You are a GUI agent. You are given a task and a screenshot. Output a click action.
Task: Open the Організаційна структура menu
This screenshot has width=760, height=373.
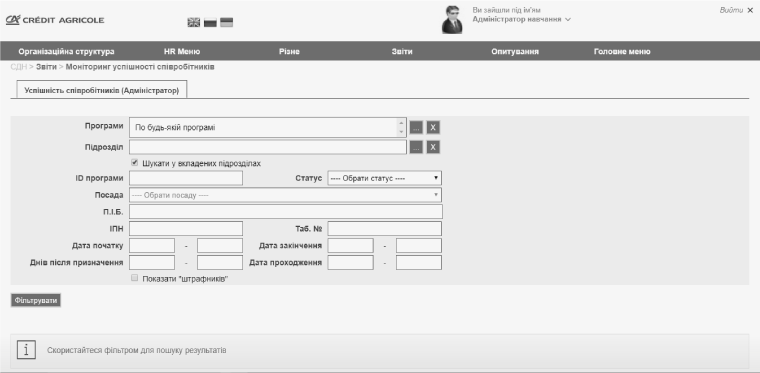(66, 51)
